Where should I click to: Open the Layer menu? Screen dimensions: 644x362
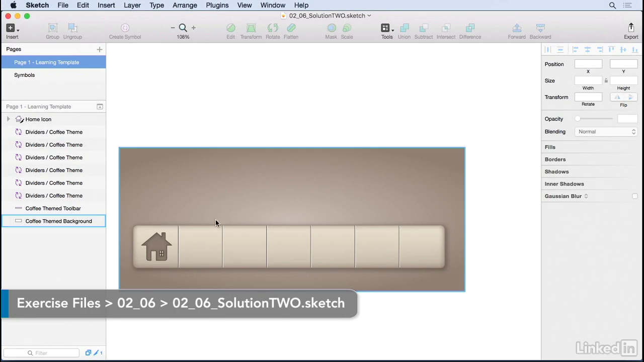tap(132, 6)
